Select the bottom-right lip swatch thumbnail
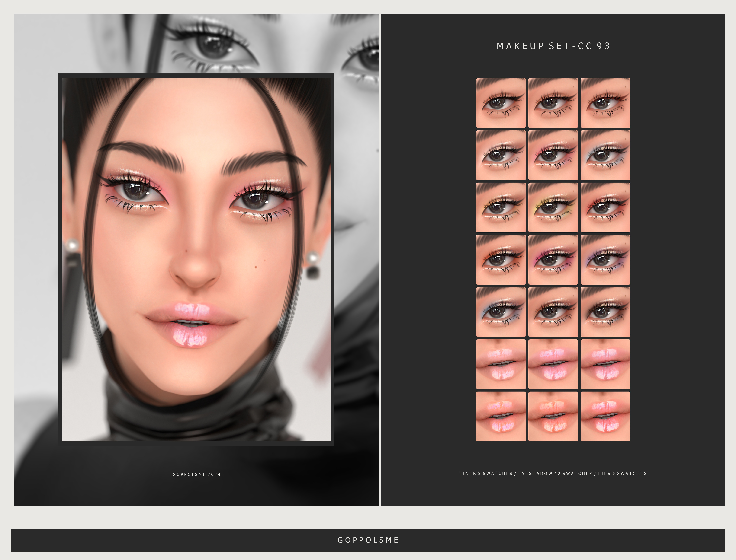The image size is (736, 560). point(605,416)
